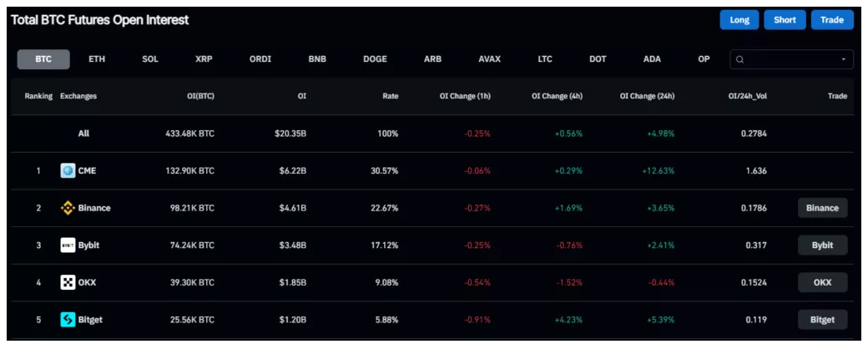The height and width of the screenshot is (349, 868).
Task: Select the SOL coin tab
Action: pyautogui.click(x=150, y=59)
